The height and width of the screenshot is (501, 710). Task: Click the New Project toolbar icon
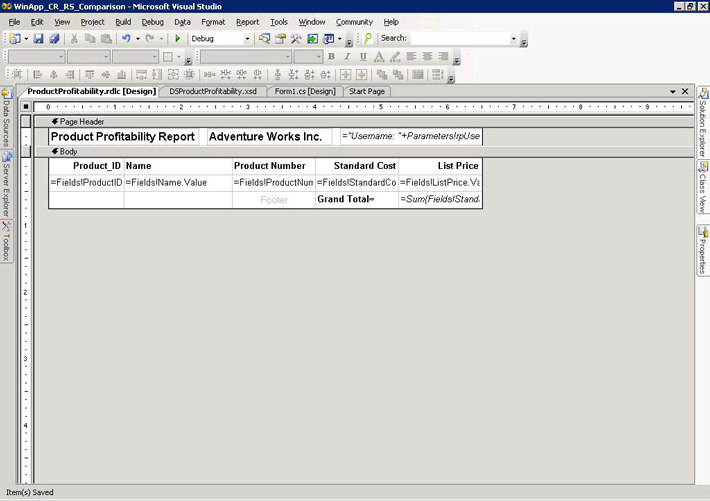pos(15,39)
